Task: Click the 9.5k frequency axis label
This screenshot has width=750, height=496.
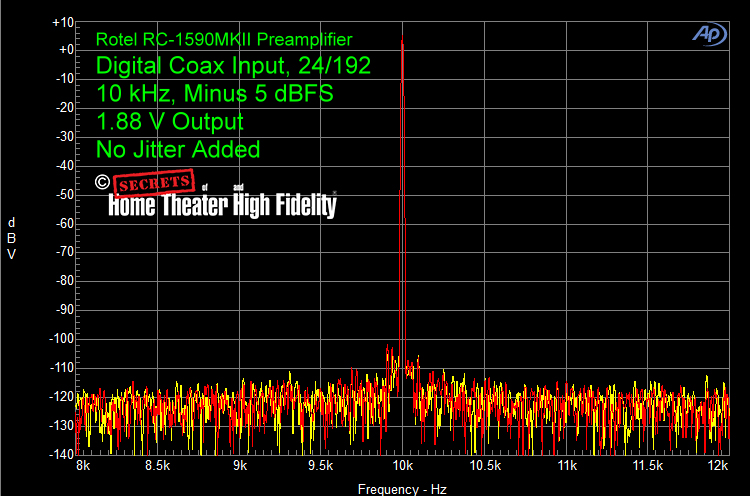Action: (x=321, y=465)
